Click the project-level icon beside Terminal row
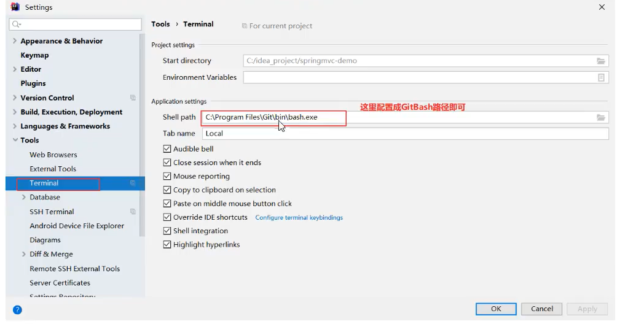Viewport: 644px width, 332px height. click(133, 183)
